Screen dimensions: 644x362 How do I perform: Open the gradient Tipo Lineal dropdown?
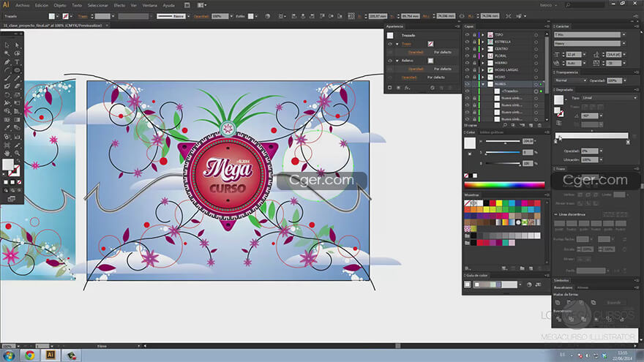click(610, 98)
